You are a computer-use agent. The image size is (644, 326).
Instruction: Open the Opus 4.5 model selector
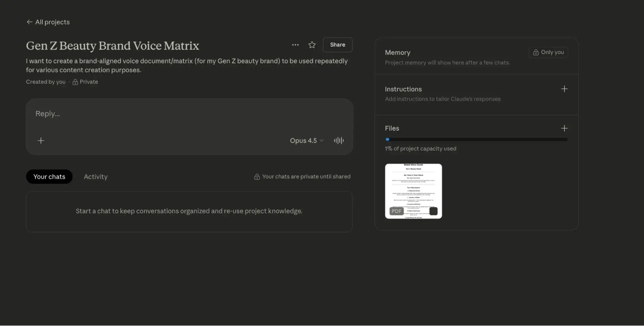(306, 141)
